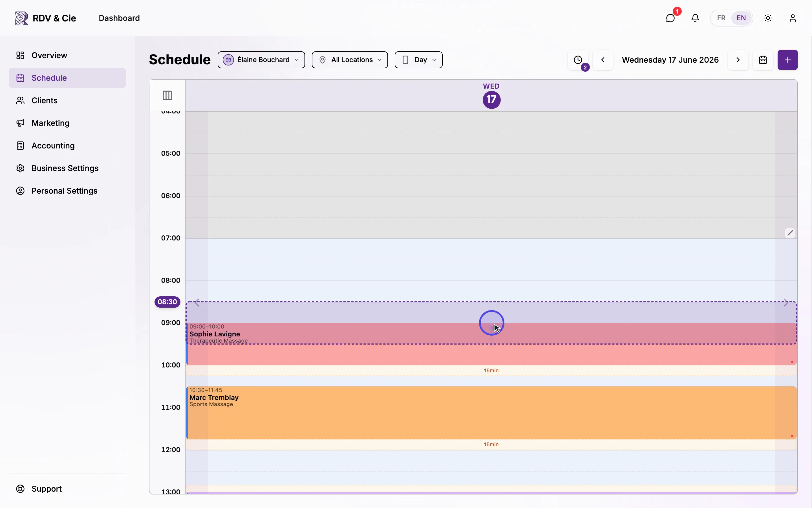Switch language to EN
Viewport: 812px width, 508px height.
741,18
